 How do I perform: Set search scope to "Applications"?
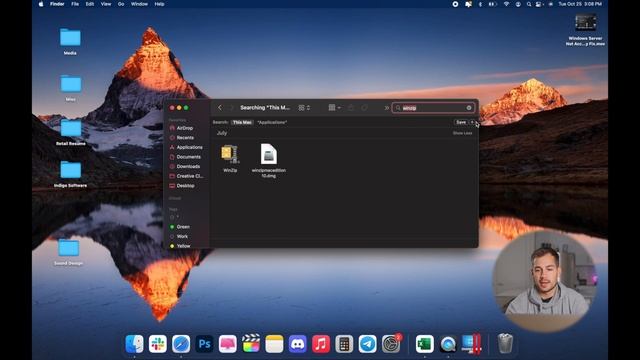[x=272, y=122]
